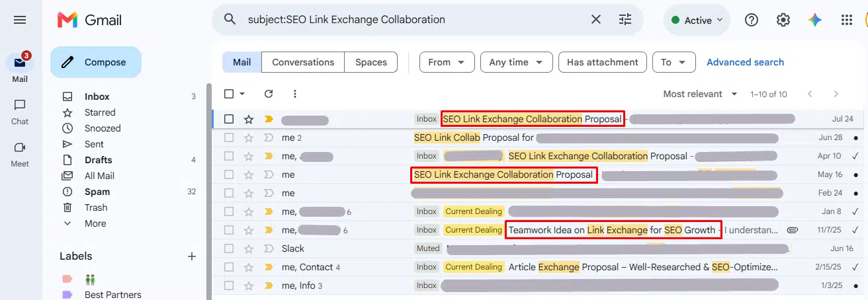Open the more options three-dot menu
Screen dimensions: 868x300
(x=295, y=94)
